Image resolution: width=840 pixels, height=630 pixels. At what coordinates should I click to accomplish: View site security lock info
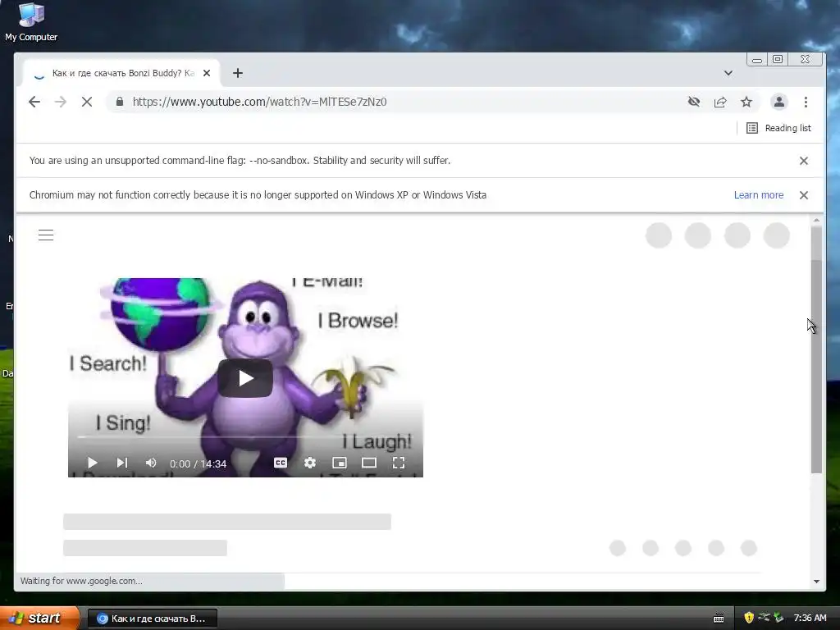tap(120, 102)
